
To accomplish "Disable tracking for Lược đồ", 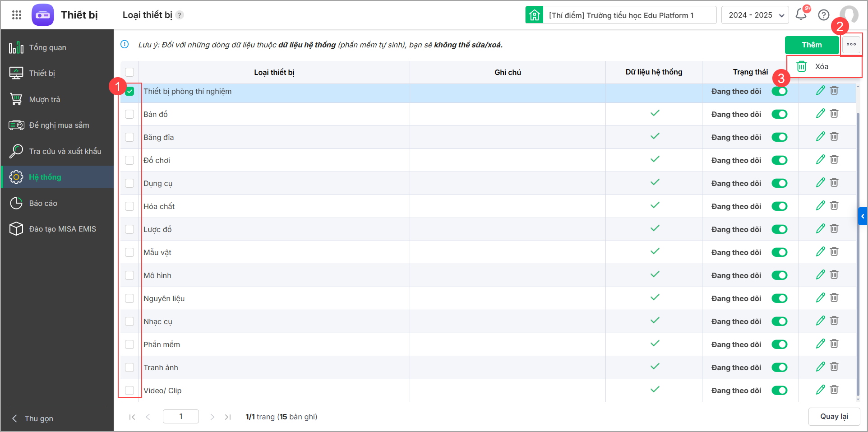I will (780, 229).
